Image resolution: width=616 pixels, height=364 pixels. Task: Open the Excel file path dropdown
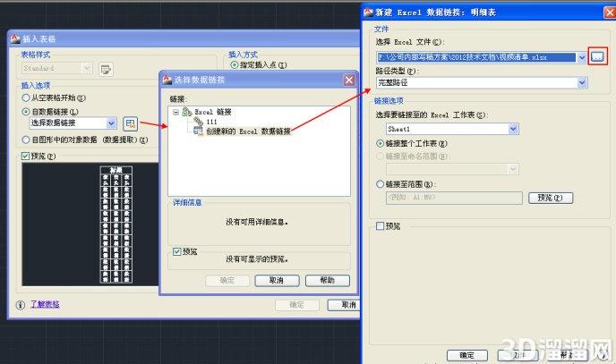click(x=582, y=57)
